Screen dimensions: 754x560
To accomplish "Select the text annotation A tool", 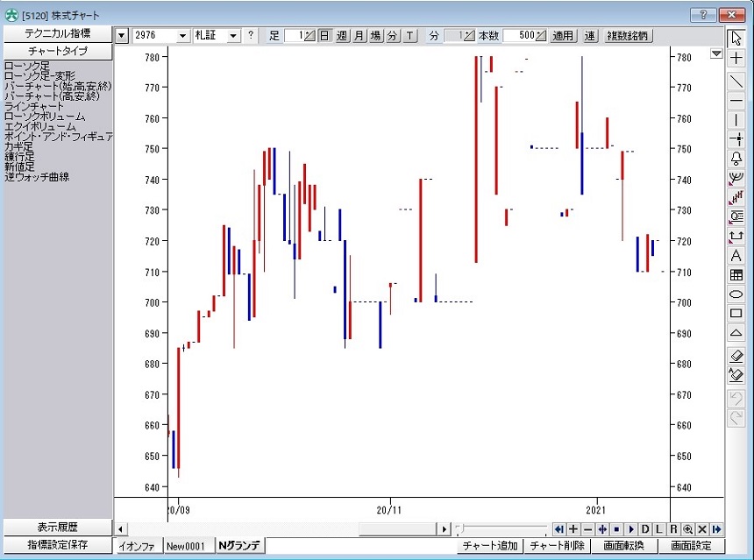I will point(736,255).
